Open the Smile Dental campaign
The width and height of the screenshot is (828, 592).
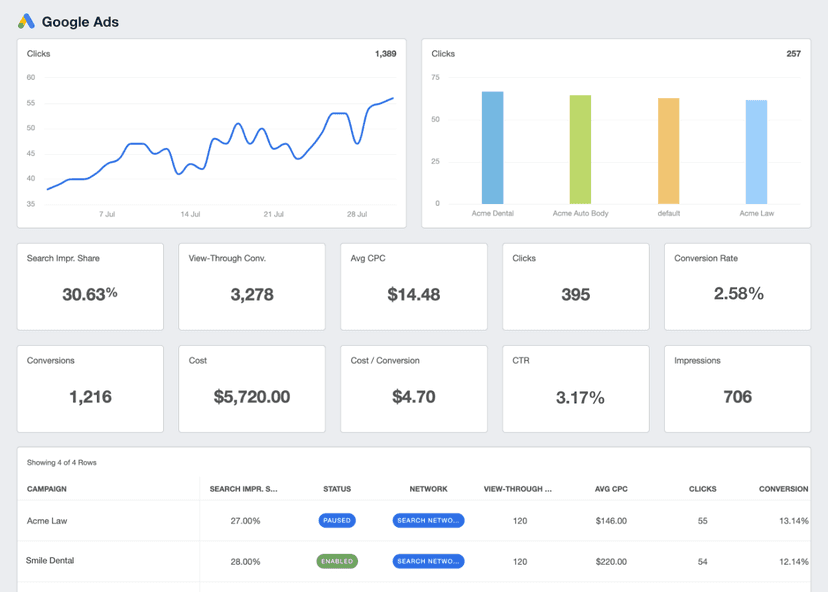(48, 561)
